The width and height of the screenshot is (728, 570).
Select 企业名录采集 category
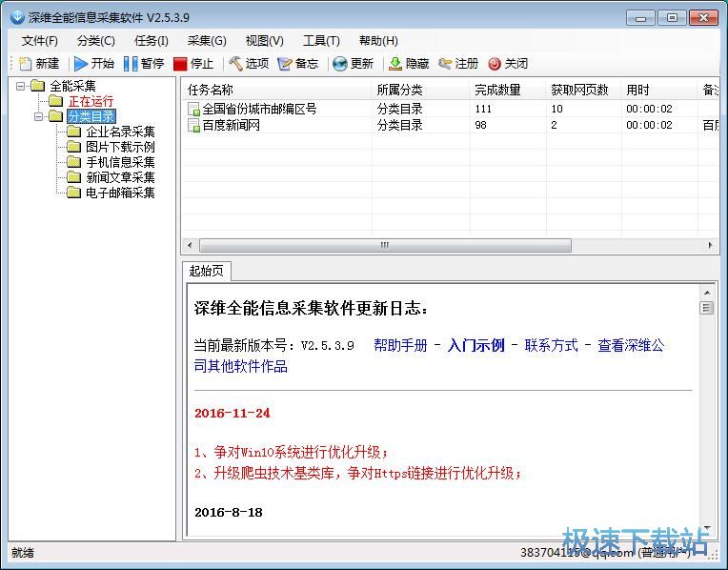pyautogui.click(x=120, y=132)
